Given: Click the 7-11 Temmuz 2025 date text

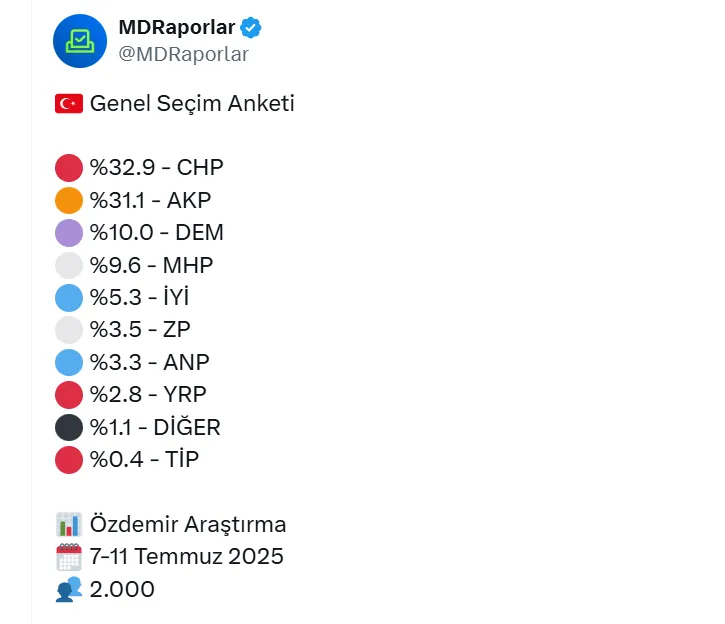Looking at the screenshot, I should (x=187, y=557).
